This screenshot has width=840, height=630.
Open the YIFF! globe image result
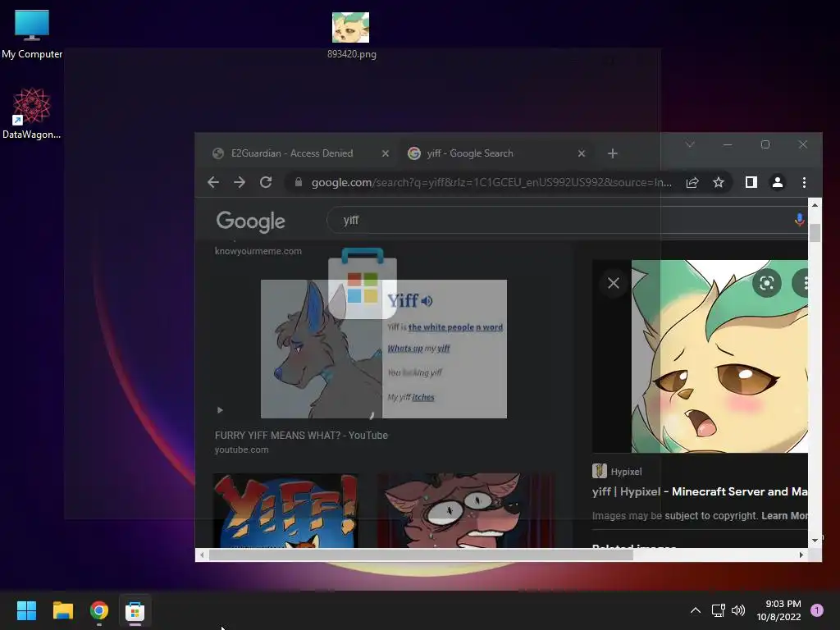[285, 510]
